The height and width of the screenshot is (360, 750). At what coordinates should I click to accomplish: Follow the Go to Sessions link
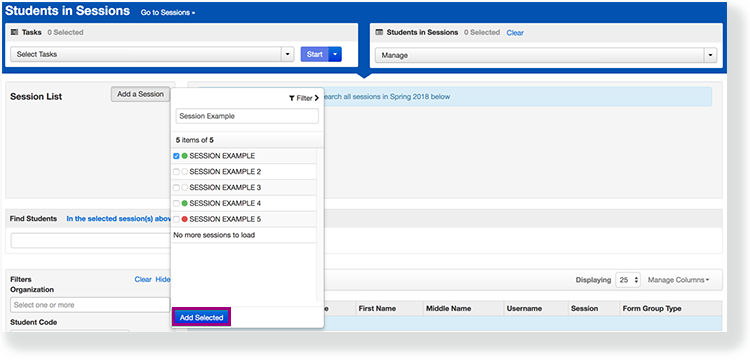168,13
